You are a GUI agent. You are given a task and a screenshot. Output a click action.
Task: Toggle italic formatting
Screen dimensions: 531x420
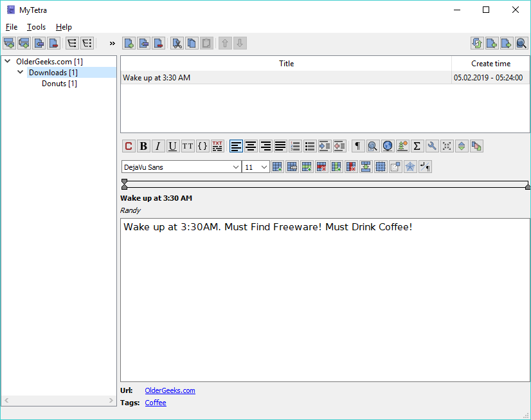click(158, 146)
